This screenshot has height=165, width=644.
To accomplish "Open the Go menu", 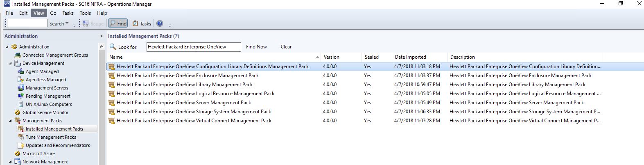I will click(x=53, y=13).
